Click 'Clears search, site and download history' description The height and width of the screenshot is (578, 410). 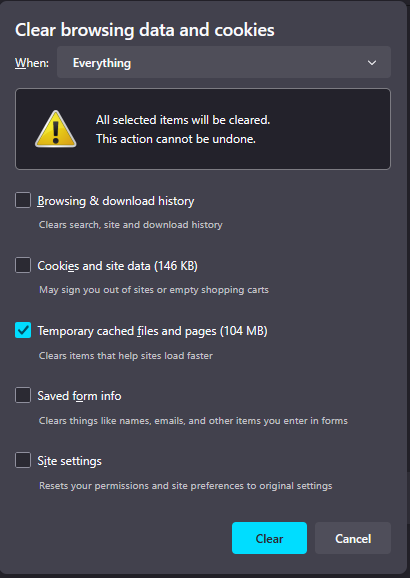[131, 225]
